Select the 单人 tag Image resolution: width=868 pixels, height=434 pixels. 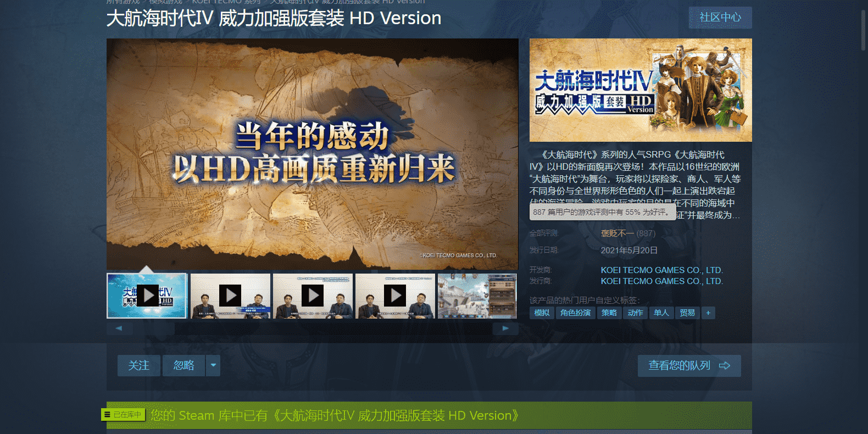pos(661,313)
